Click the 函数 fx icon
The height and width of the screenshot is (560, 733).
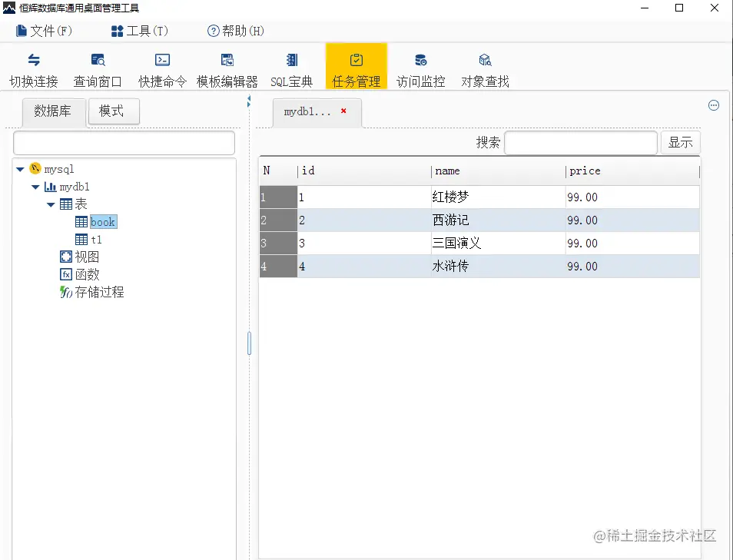click(66, 274)
